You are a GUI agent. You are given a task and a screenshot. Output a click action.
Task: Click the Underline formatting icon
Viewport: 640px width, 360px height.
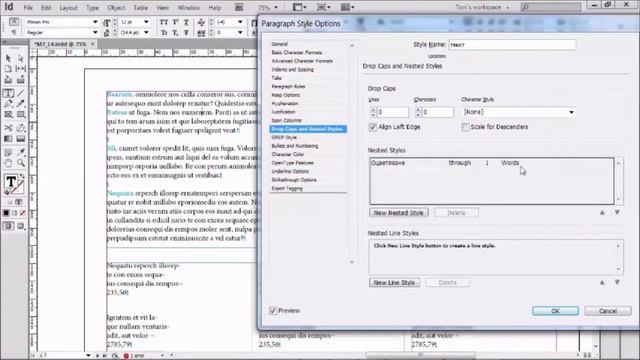pos(186,22)
